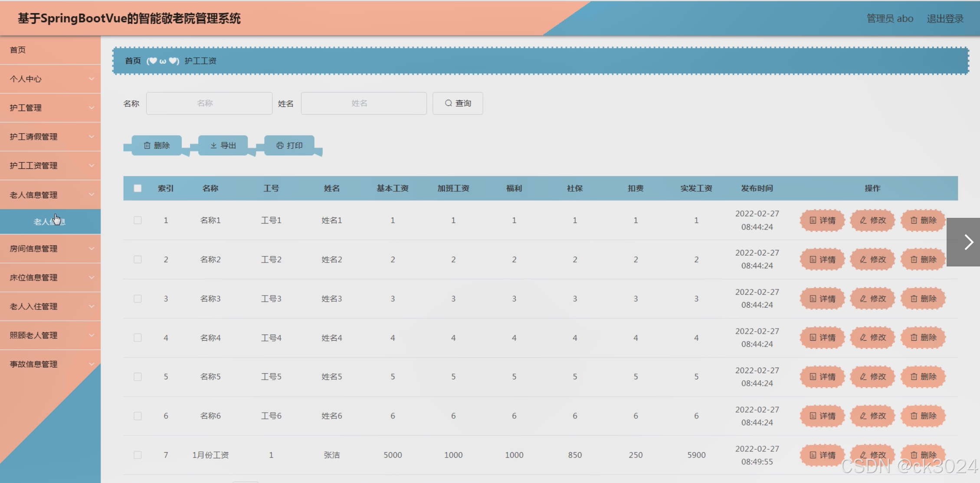Click the download icon on the 导出 button
The image size is (980, 483).
coord(213,145)
